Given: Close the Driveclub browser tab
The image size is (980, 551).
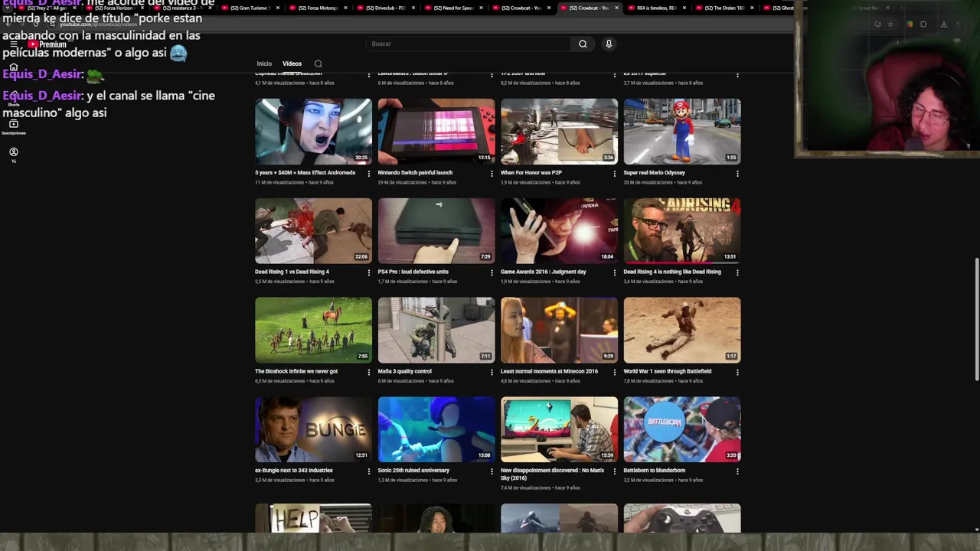Looking at the screenshot, I should 413,8.
